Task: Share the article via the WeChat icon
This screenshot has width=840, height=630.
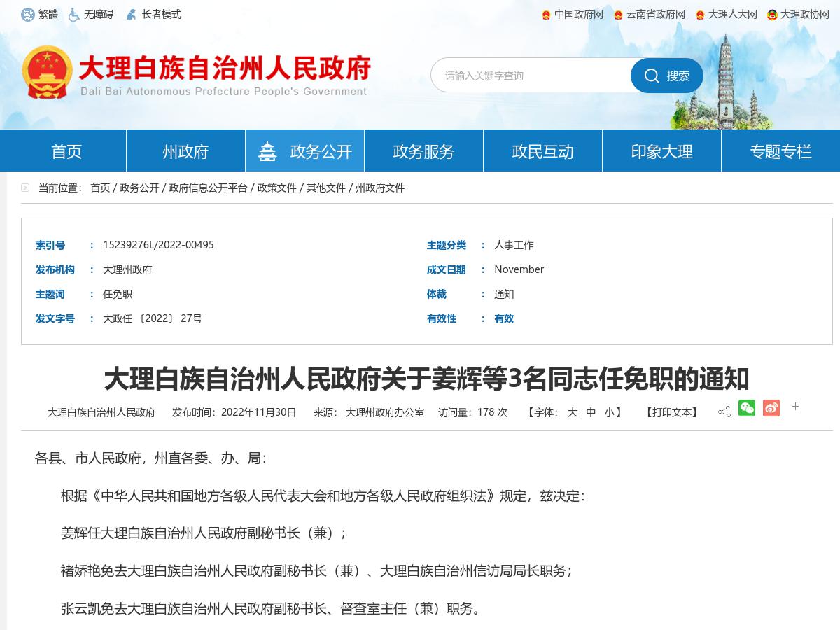Action: (x=747, y=408)
